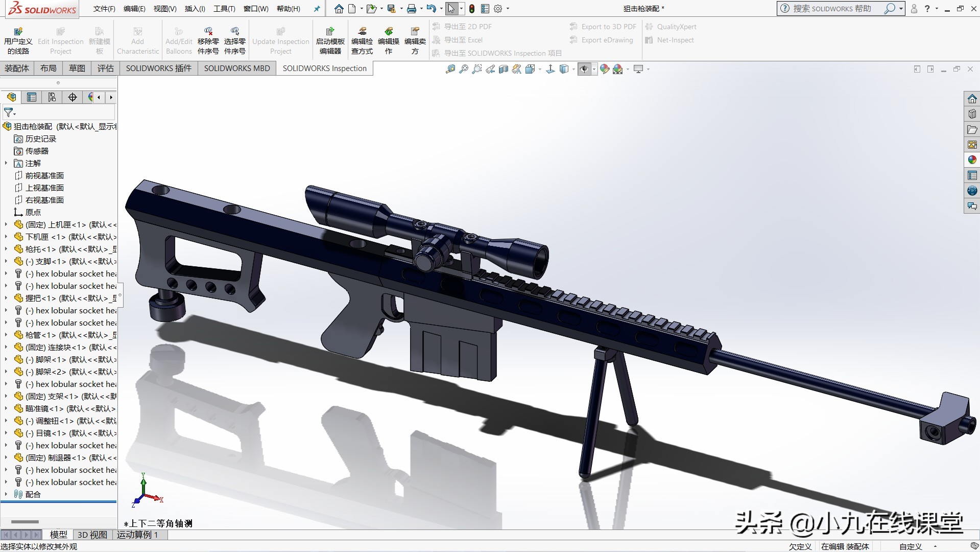Screen dimensions: 980x552
Task: Toggle the DisplayManager tab in left panel
Action: pyautogui.click(x=91, y=97)
